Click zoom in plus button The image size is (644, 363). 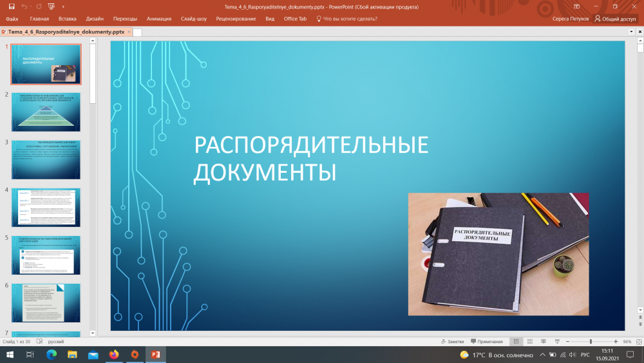point(616,341)
